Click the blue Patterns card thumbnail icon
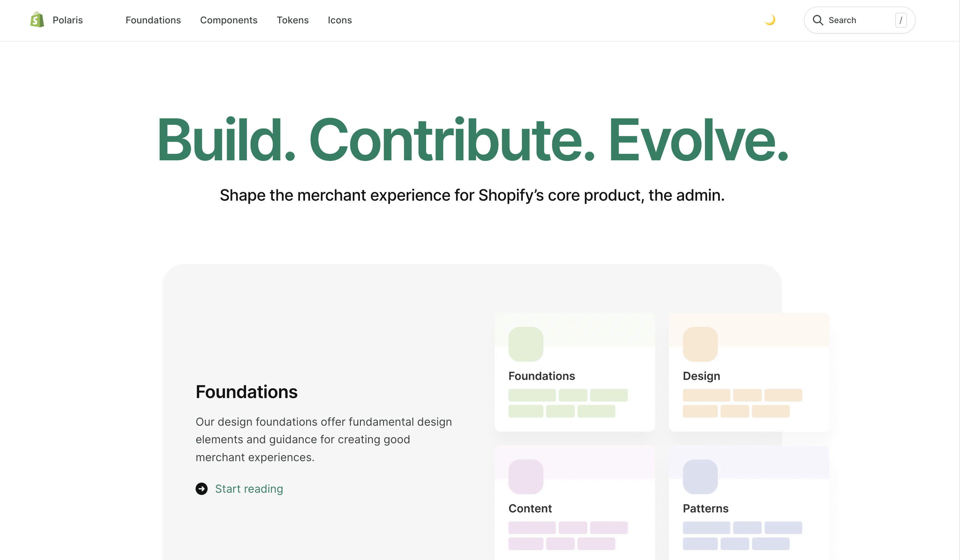Screen dimensions: 960x560 coord(700,476)
